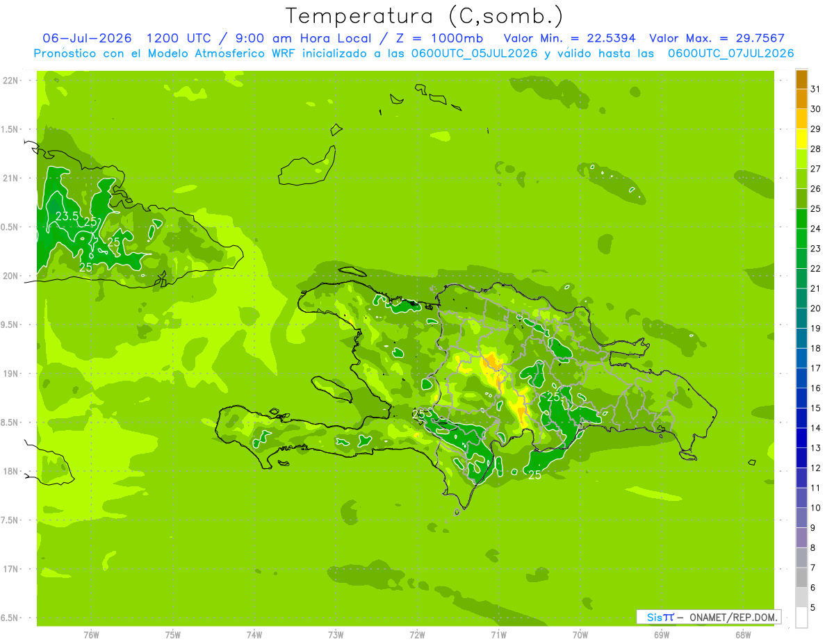Screen dimensions: 834x644
Task: Click the '9.5N' latitude tick label
Action: [10, 324]
